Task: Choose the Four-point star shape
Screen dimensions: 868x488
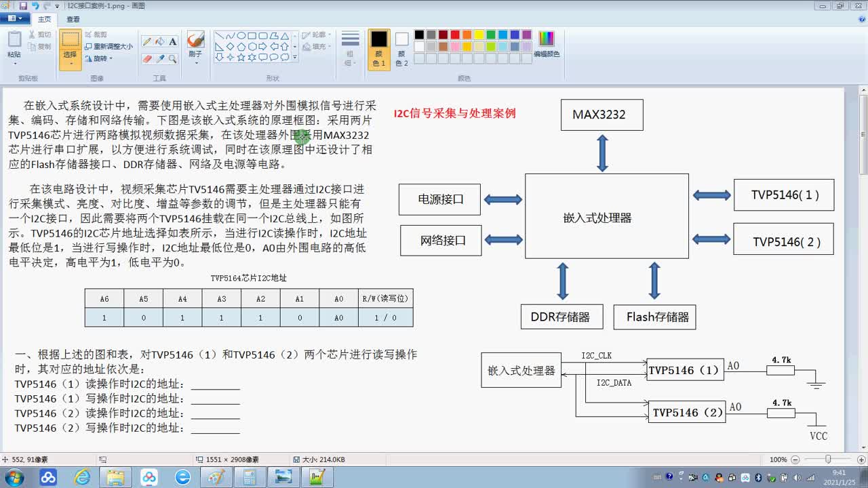Action: click(x=230, y=58)
